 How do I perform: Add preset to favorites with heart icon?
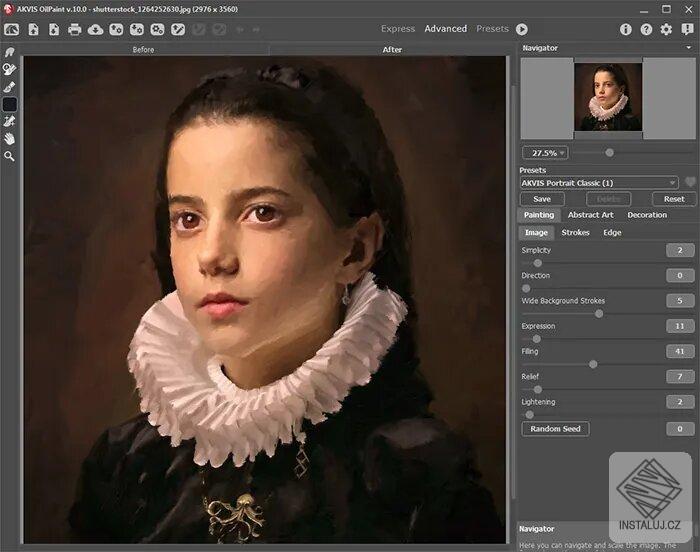coord(689,183)
